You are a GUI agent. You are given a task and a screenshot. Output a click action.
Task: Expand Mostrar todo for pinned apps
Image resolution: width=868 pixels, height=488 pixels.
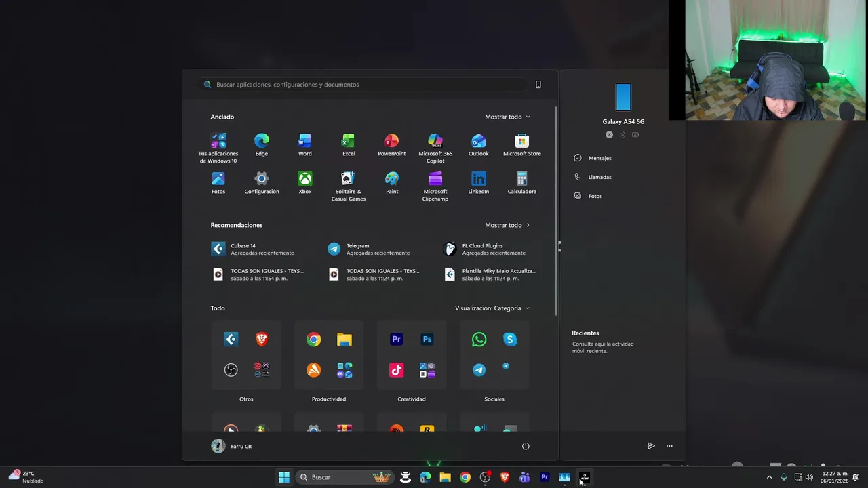click(507, 117)
